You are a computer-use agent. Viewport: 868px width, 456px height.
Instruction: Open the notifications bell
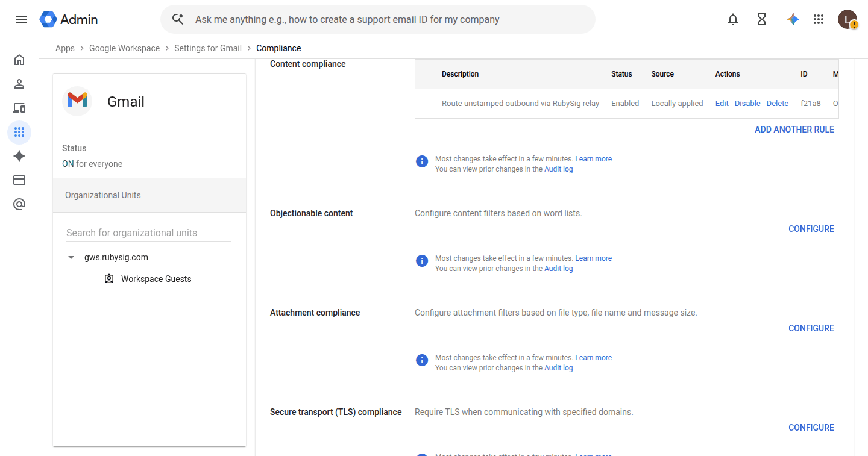[733, 19]
